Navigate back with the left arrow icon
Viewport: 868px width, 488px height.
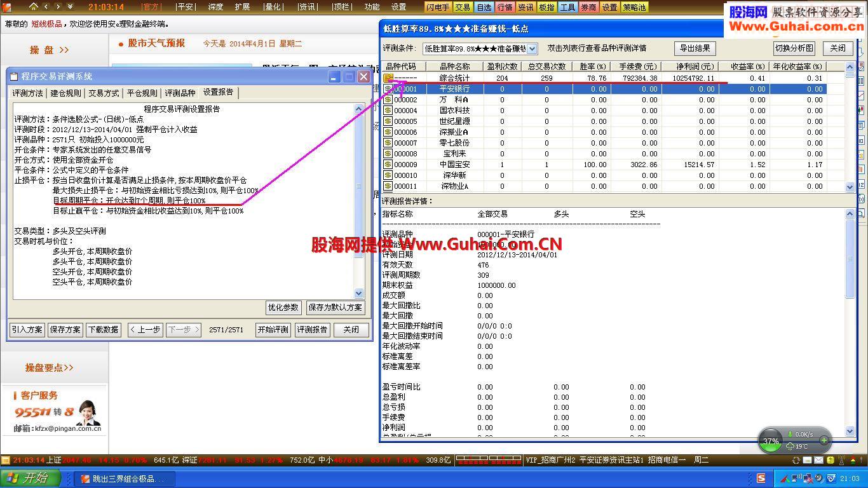tap(46, 7)
